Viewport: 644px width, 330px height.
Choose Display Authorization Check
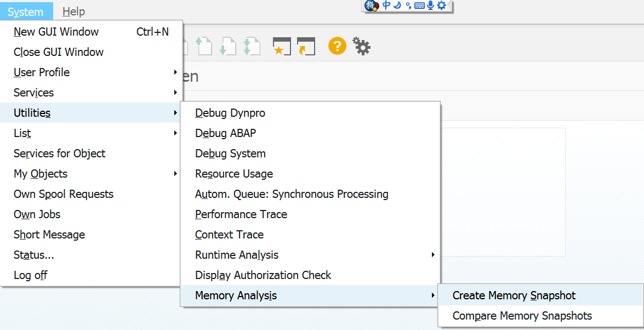[311, 275]
